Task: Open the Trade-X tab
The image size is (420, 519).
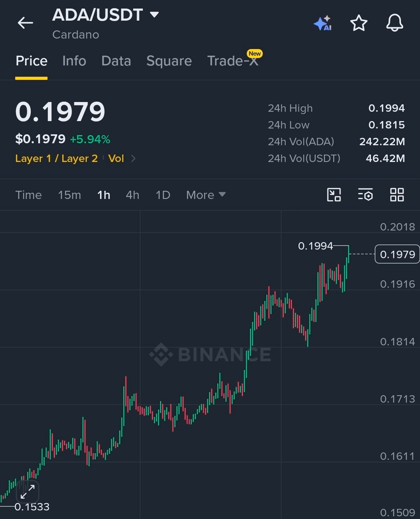Action: 233,61
